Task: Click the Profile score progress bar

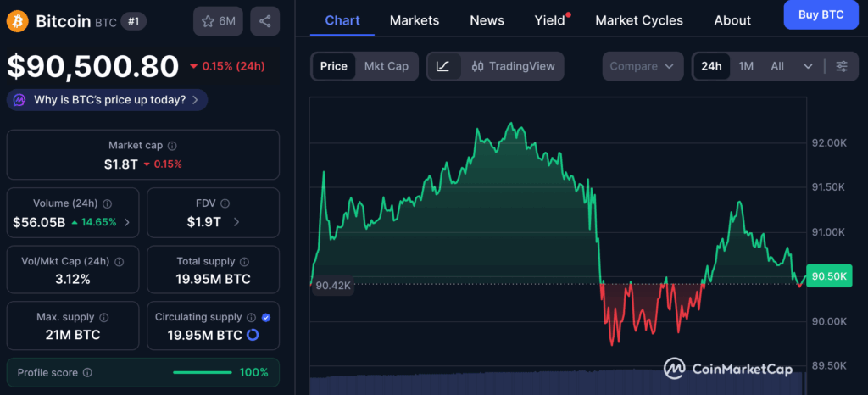Action: point(202,372)
